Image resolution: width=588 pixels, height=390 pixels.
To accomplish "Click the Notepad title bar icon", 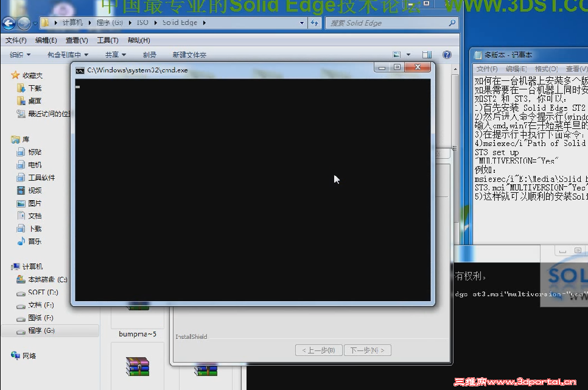I will pos(478,55).
